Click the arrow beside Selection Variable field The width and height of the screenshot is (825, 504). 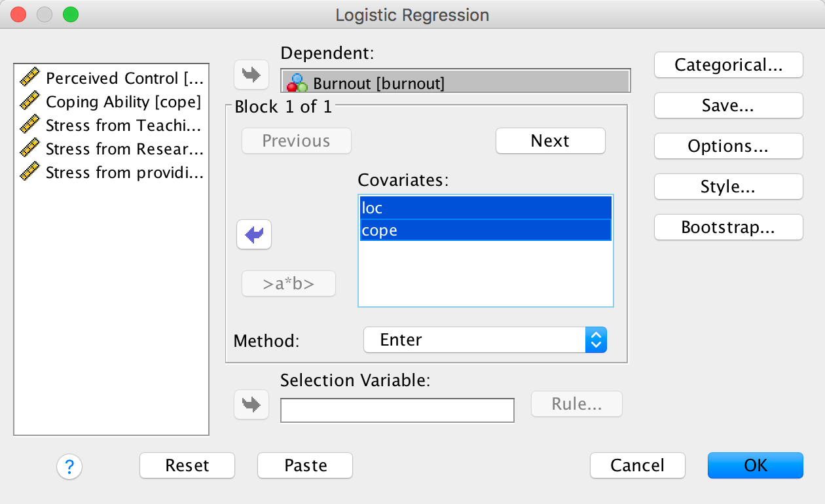pos(251,405)
